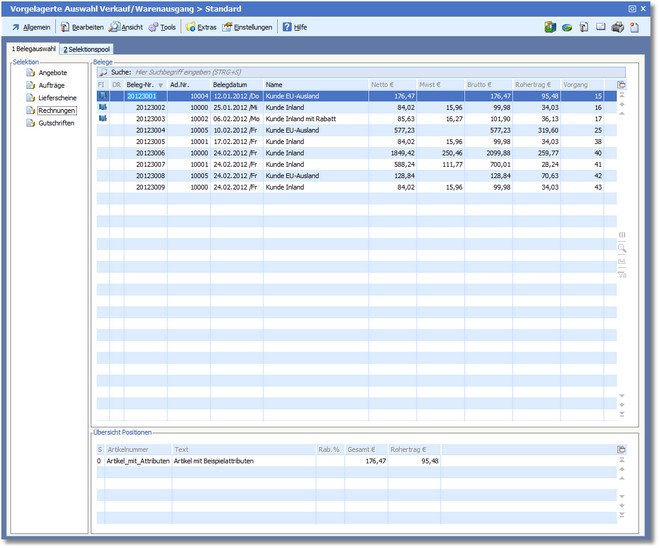The height and width of the screenshot is (548, 659).
Task: Switch to the Selektionspool tab
Action: pos(87,48)
